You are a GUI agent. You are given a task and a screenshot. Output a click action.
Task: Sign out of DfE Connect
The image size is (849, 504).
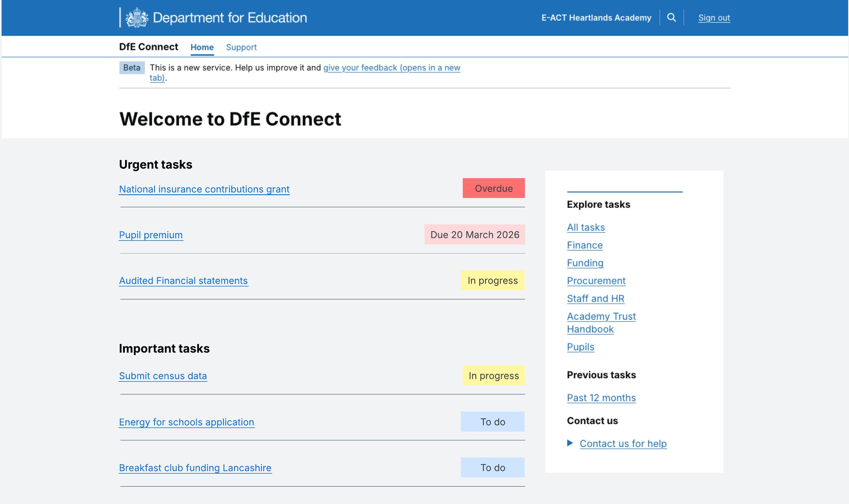coord(714,17)
